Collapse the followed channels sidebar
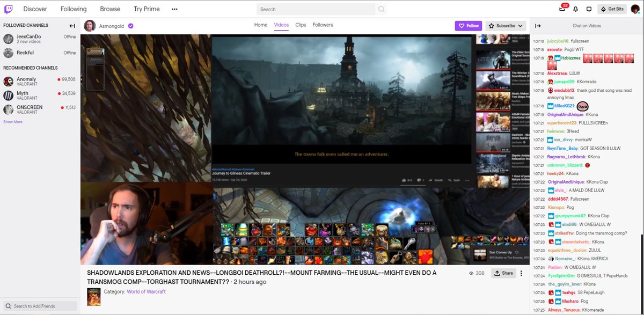The image size is (644, 315). coord(72,26)
